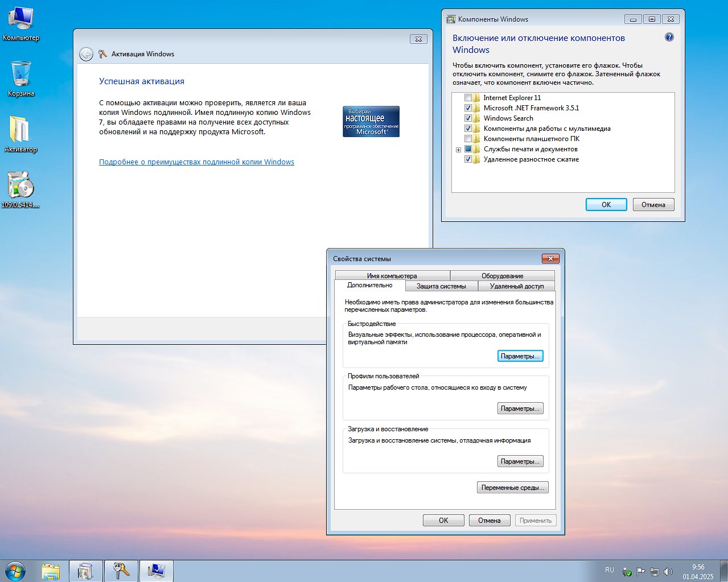Click the genuine Microsoft software badge

(371, 121)
